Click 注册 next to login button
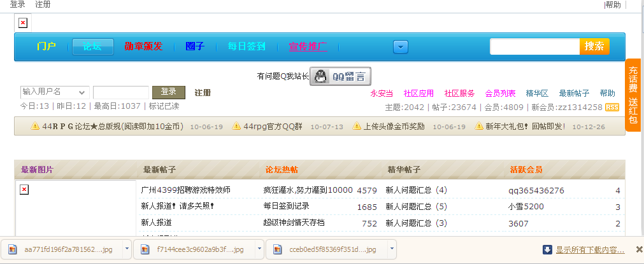The image size is (644, 264). [x=203, y=93]
